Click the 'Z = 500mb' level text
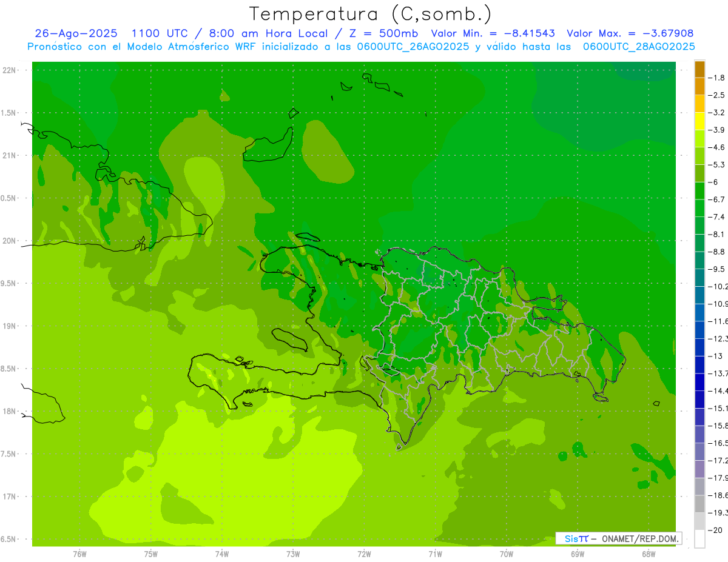 click(x=381, y=33)
